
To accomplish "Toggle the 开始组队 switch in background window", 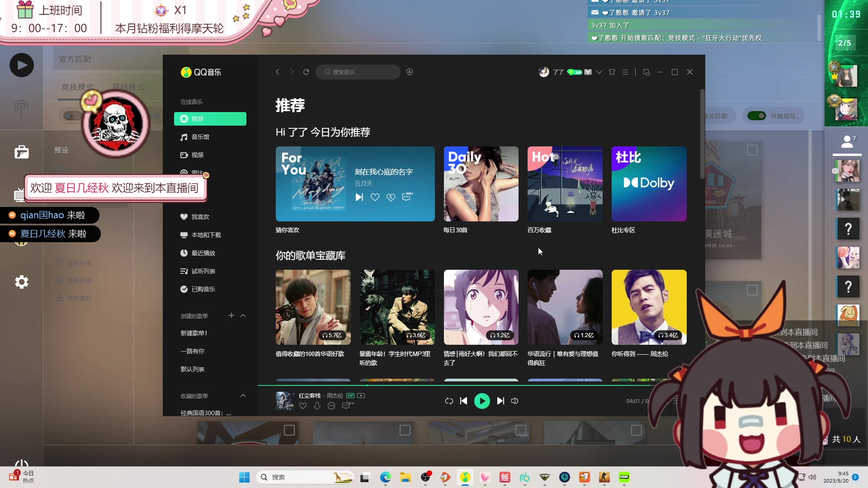I will (756, 116).
